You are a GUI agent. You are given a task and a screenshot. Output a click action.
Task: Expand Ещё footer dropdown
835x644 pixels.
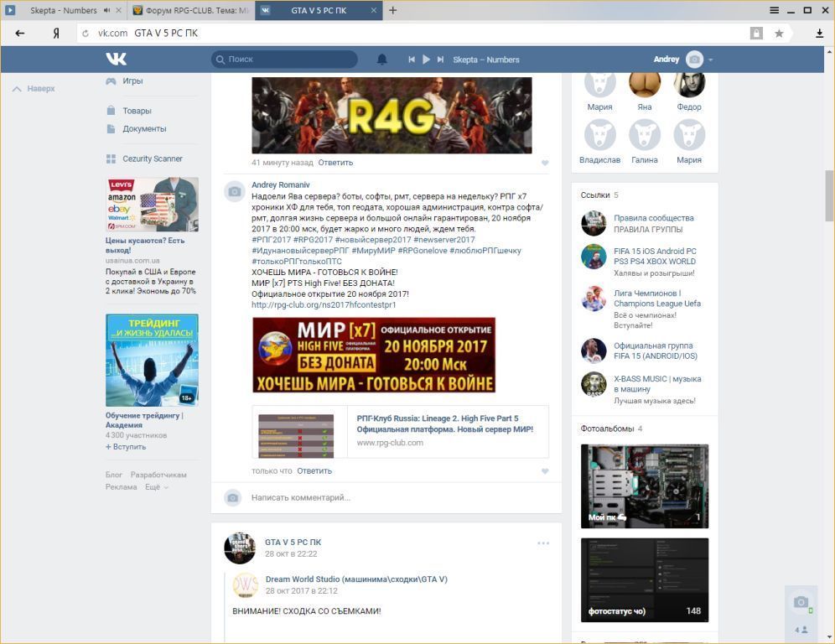pyautogui.click(x=157, y=487)
